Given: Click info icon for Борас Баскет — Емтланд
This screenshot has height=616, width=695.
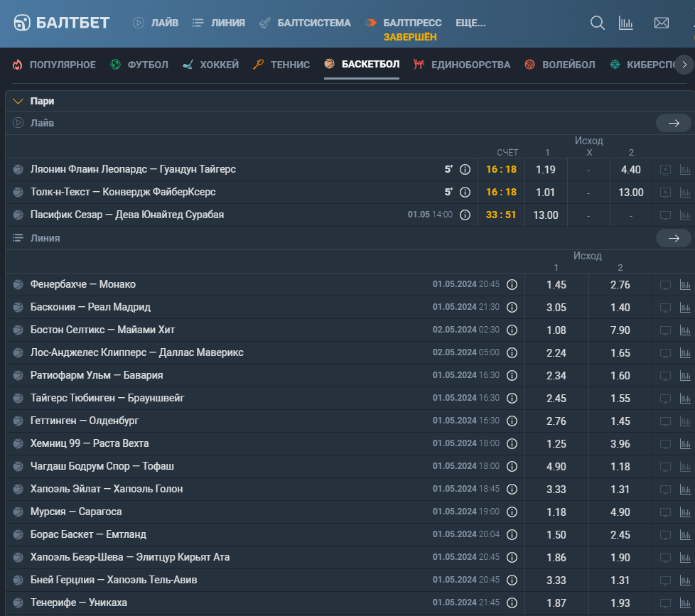Looking at the screenshot, I should 512,534.
